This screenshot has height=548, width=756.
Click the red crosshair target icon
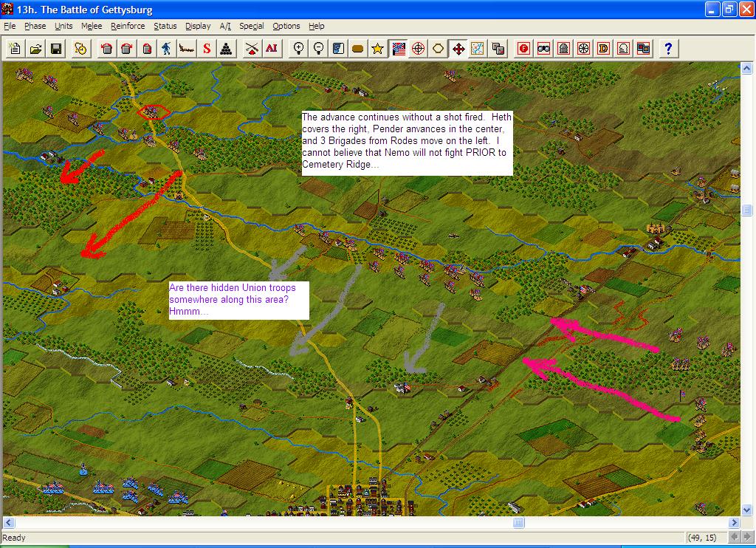(x=418, y=48)
